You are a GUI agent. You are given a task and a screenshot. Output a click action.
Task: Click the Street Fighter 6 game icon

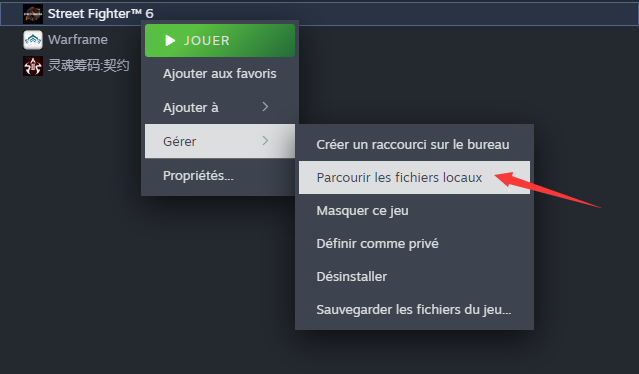pyautogui.click(x=33, y=14)
